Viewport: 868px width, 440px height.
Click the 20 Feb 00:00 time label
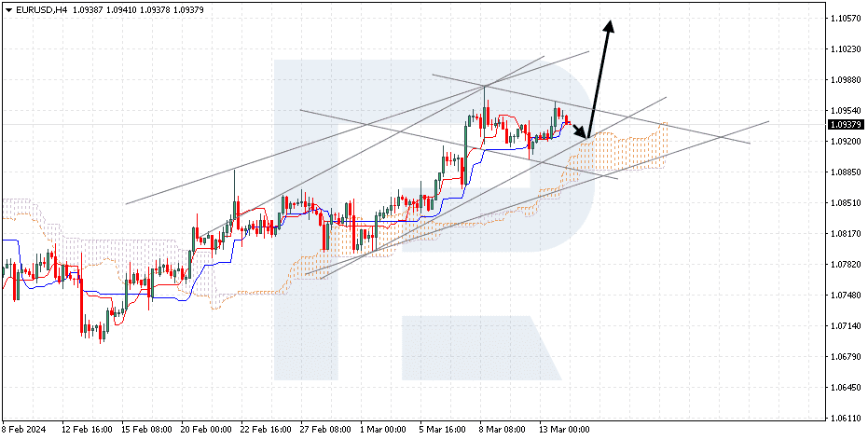click(x=206, y=430)
